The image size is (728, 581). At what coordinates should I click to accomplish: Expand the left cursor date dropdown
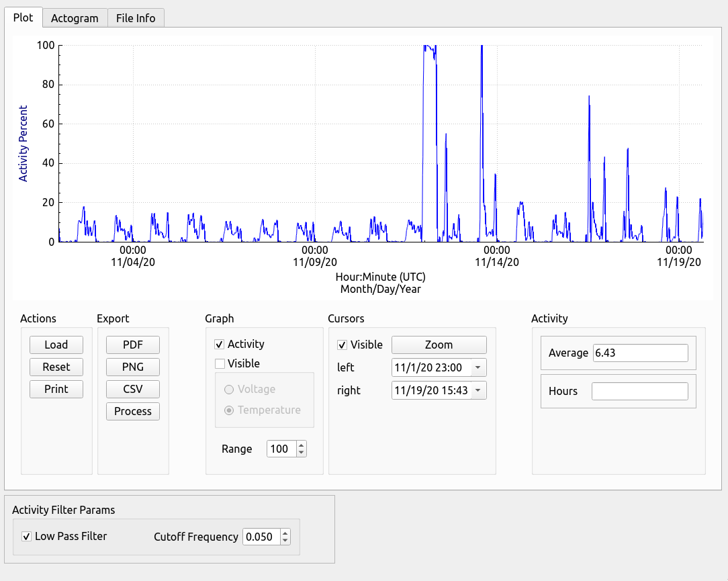pos(478,367)
